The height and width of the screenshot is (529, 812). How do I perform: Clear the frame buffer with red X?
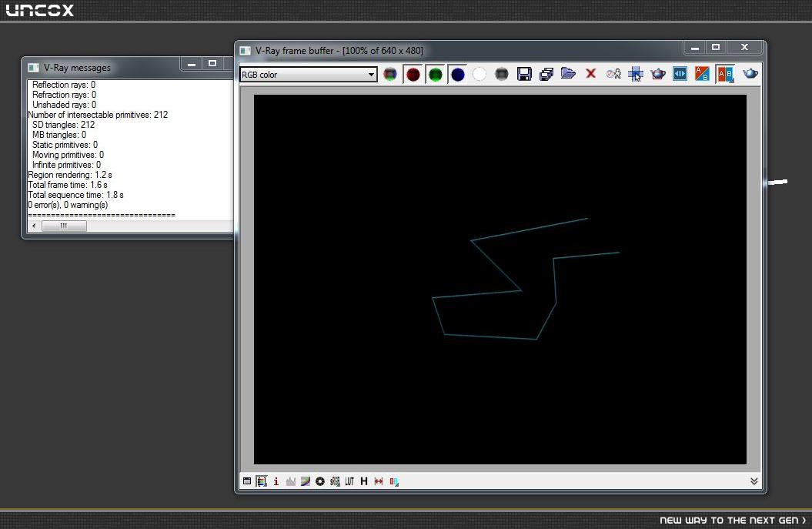coord(590,74)
